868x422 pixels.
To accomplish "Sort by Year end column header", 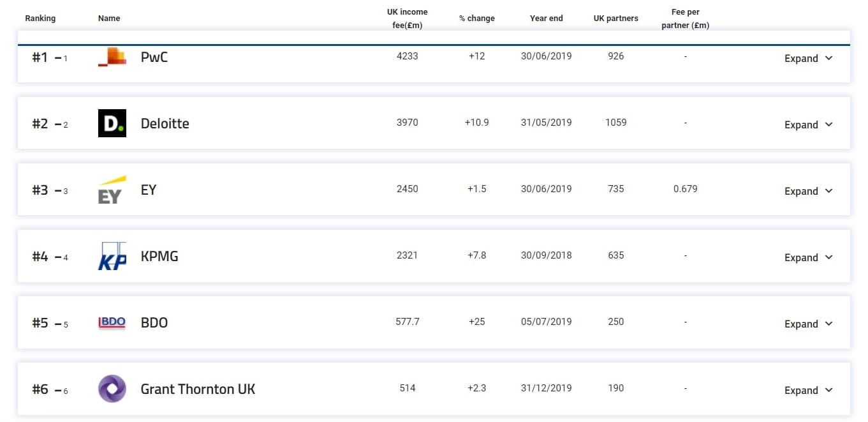I will (547, 18).
